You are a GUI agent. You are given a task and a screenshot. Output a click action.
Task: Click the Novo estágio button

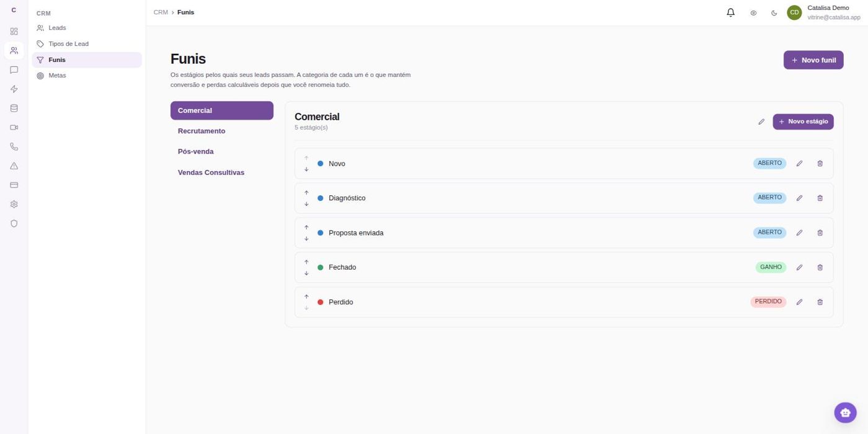click(803, 122)
